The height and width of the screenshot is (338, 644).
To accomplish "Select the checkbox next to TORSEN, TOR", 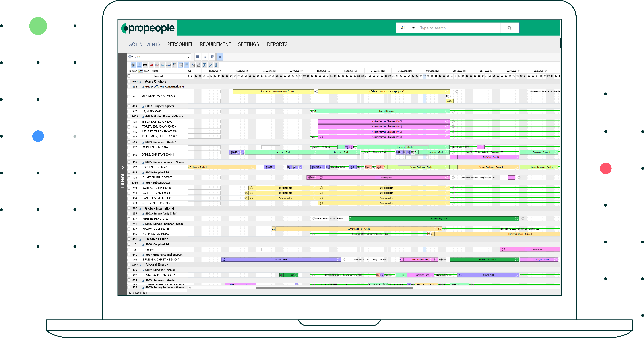I will click(x=129, y=168).
